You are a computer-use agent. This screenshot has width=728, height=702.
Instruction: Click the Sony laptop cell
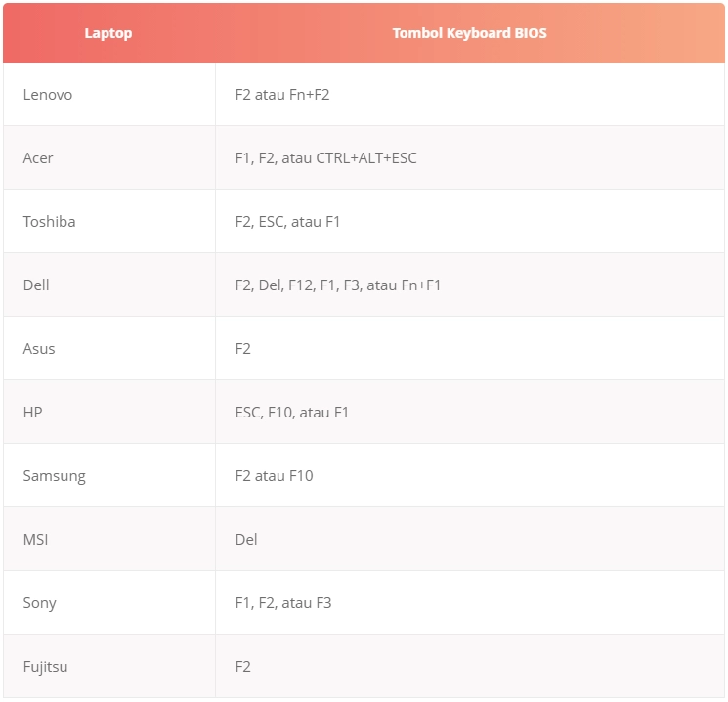[x=39, y=603]
